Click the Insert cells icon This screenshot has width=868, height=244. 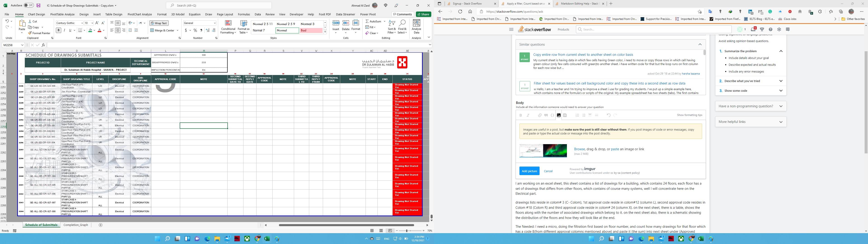336,23
